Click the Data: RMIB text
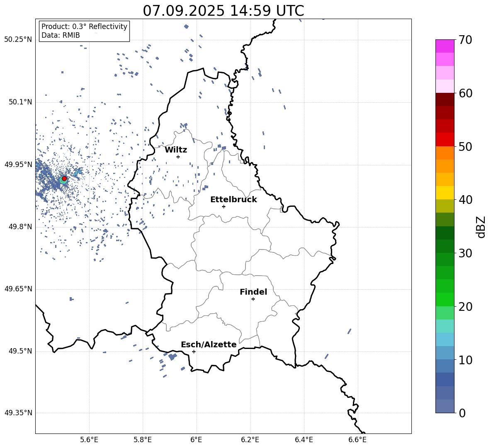The height and width of the screenshot is (448, 491). coord(61,35)
